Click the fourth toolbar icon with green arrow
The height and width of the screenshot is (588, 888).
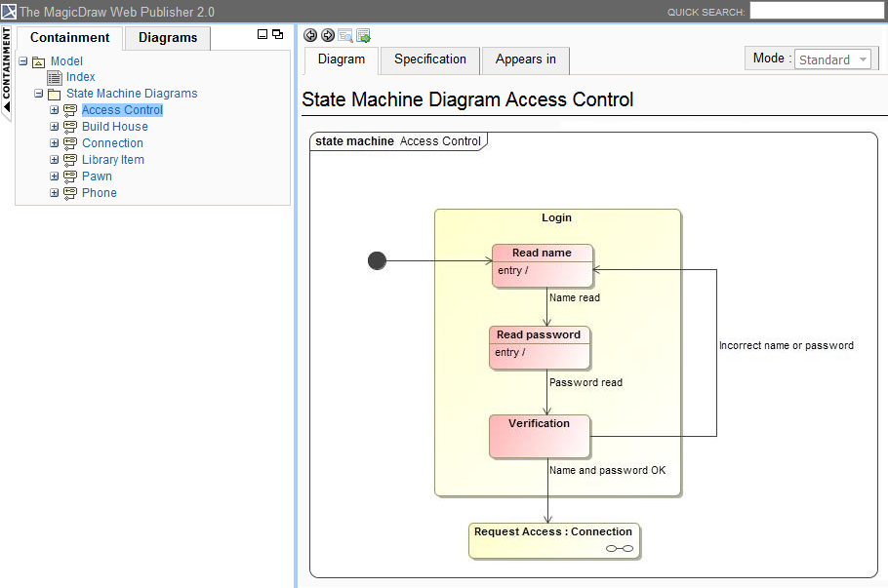click(363, 35)
